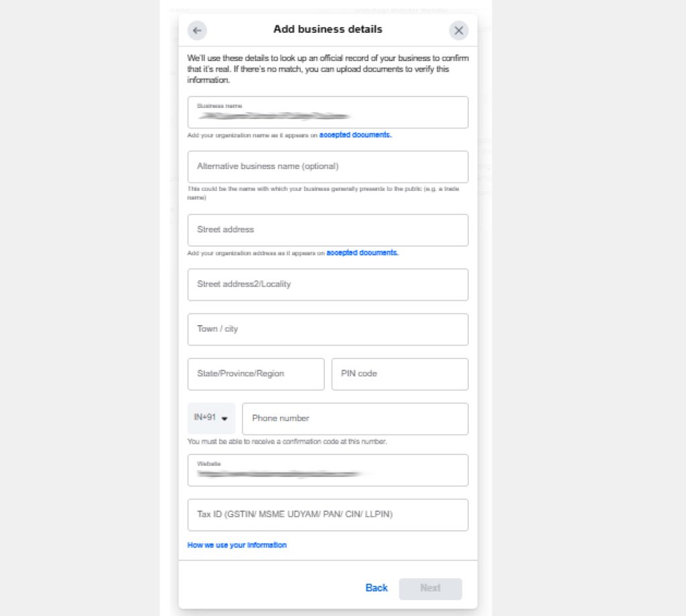
Task: Open accepted documents link under Business name
Action: [x=355, y=135]
